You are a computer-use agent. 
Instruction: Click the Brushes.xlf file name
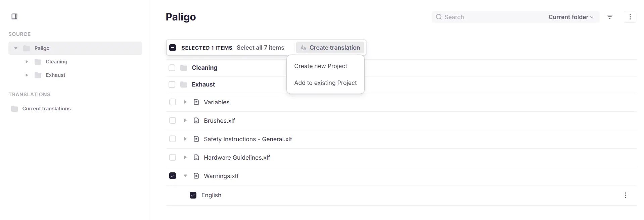click(219, 121)
